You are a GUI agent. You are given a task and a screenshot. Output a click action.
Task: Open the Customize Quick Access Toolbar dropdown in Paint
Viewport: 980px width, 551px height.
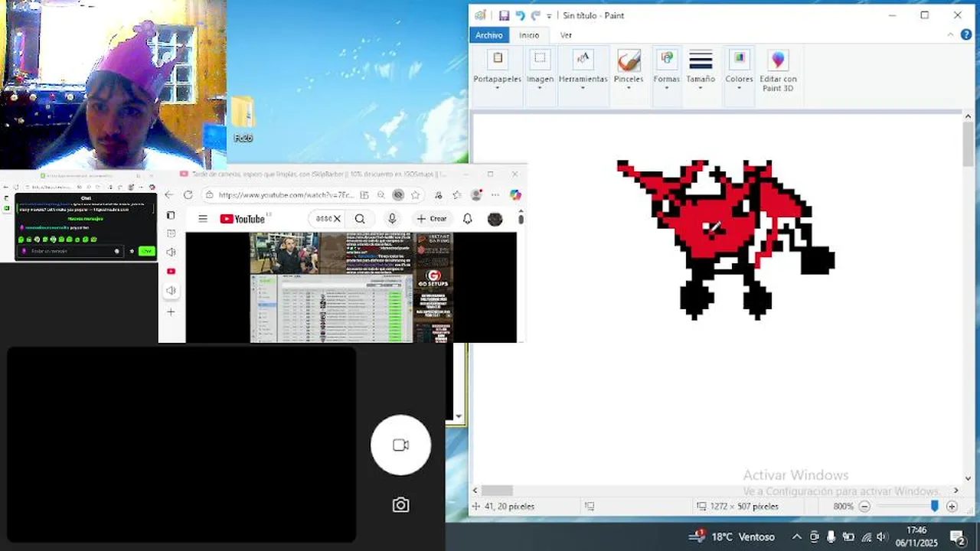[x=548, y=16]
